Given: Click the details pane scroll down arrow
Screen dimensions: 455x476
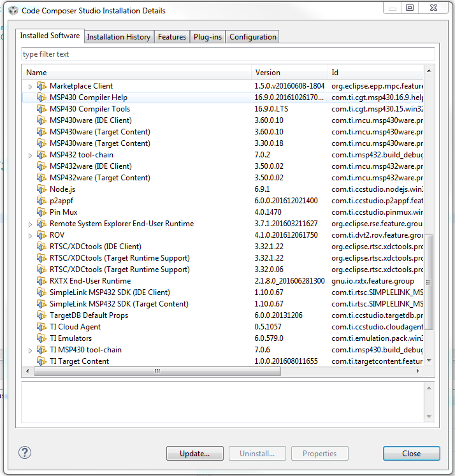Looking at the screenshot, I should click(x=429, y=417).
